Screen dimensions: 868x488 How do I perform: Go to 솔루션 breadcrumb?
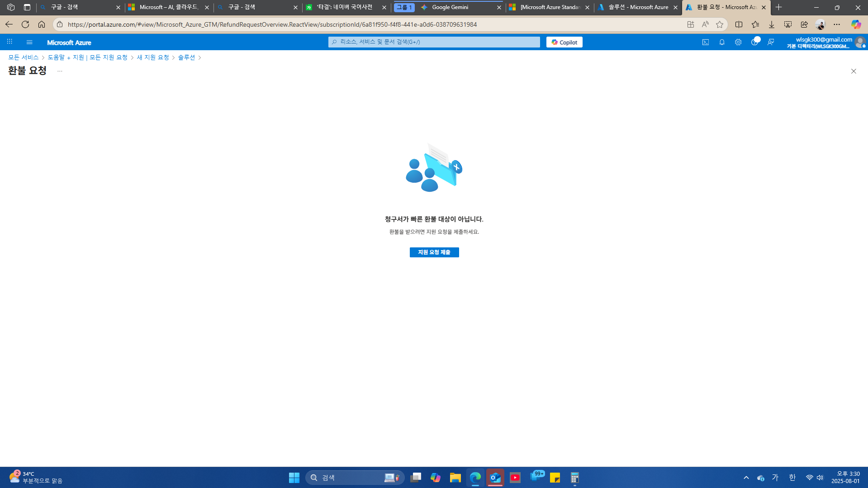(186, 57)
